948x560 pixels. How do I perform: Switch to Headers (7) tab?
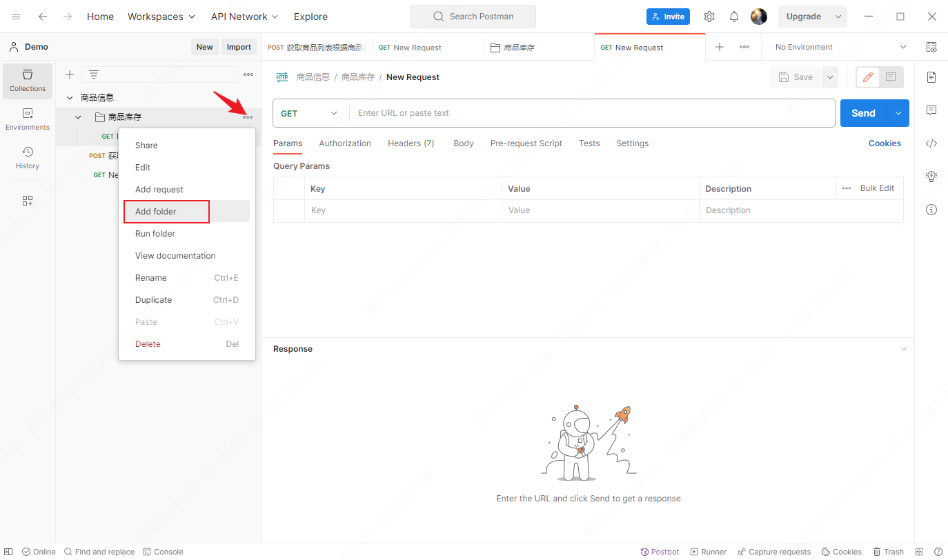coord(411,143)
